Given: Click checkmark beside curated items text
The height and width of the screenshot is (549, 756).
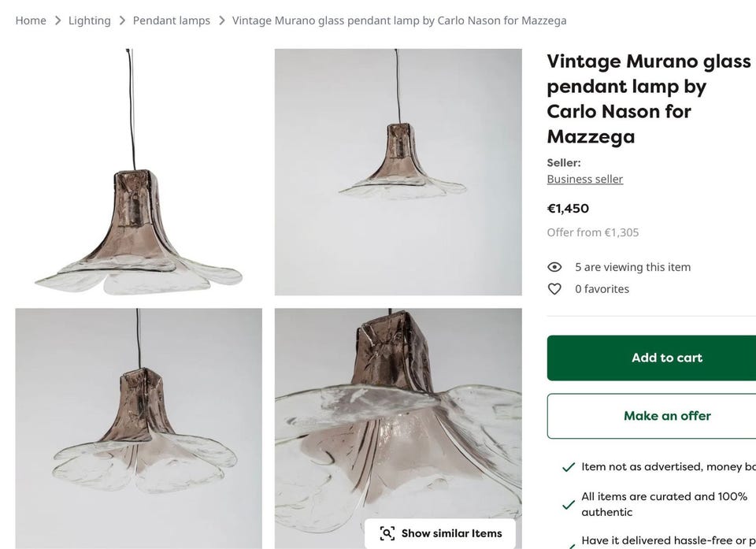Looking at the screenshot, I should pos(568,504).
